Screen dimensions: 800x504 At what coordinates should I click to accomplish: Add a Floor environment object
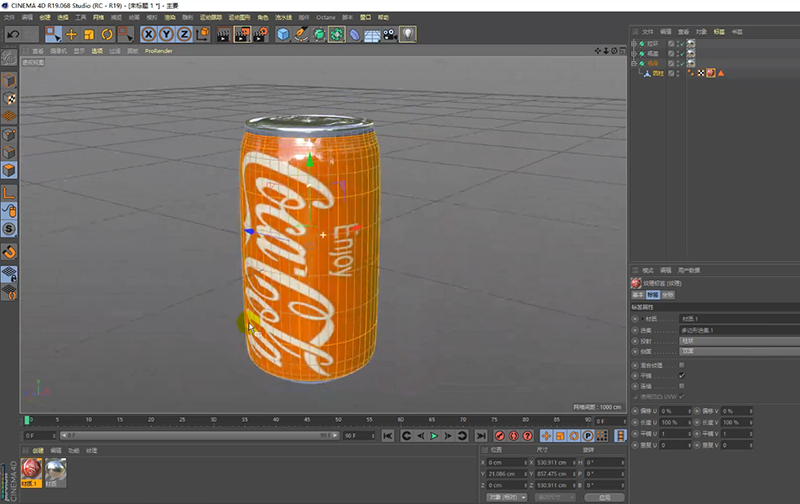click(372, 34)
